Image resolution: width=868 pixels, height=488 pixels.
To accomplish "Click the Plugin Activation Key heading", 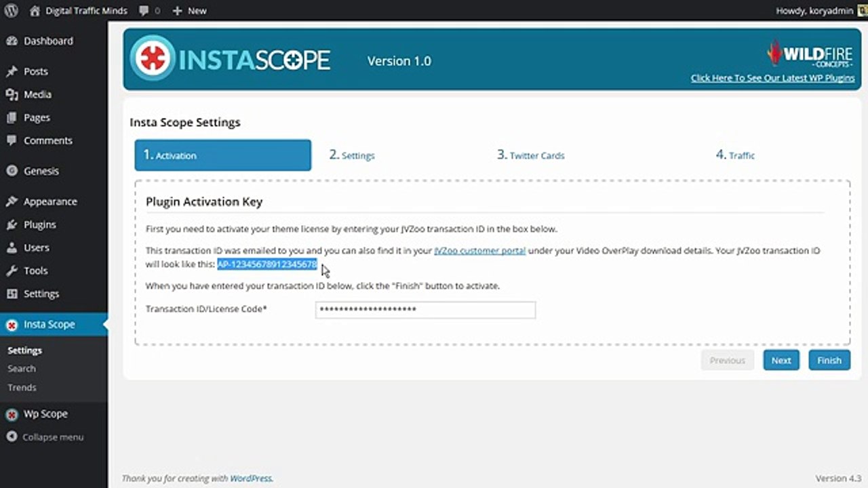I will pos(204,201).
